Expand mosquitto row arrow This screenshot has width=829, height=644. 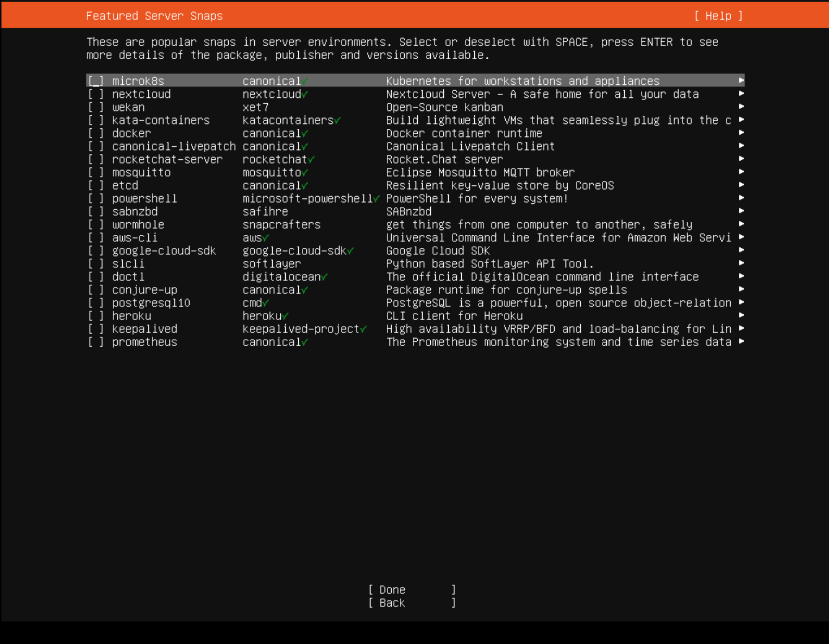pos(741,172)
